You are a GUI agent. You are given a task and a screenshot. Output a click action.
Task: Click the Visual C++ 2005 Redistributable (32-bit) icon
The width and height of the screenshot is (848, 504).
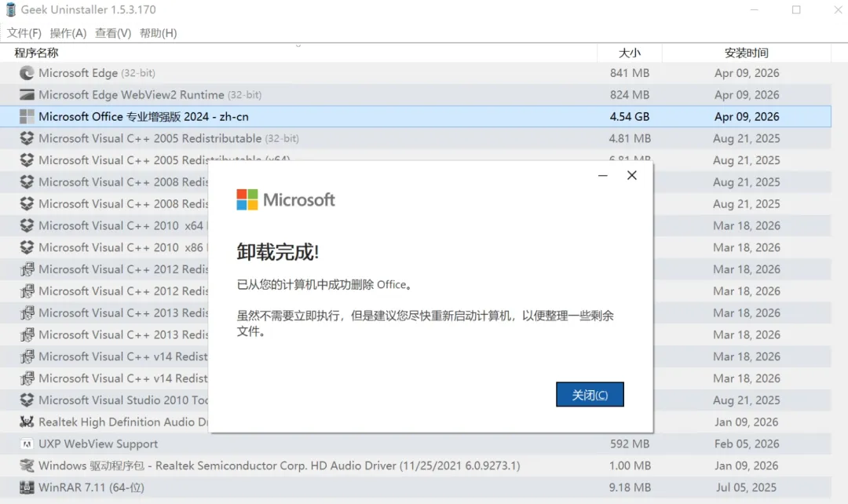tap(27, 139)
